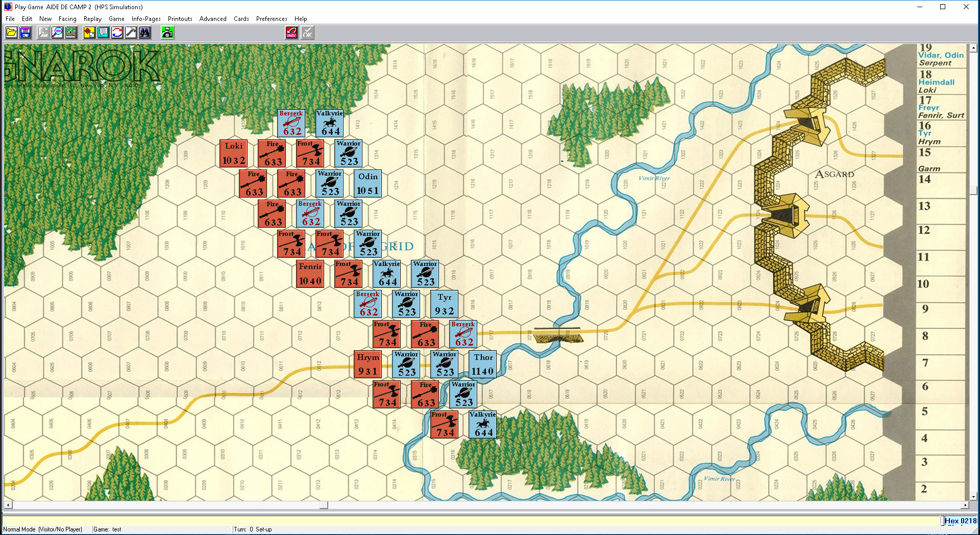Click the vertical scrollbar down arrow
The width and height of the screenshot is (980, 535).
tap(974, 496)
